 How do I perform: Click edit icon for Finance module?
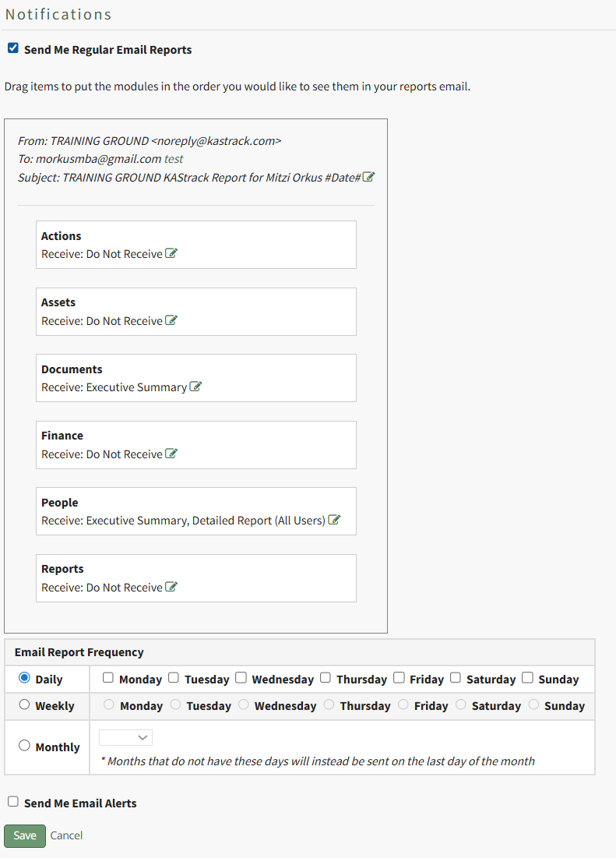[171, 454]
